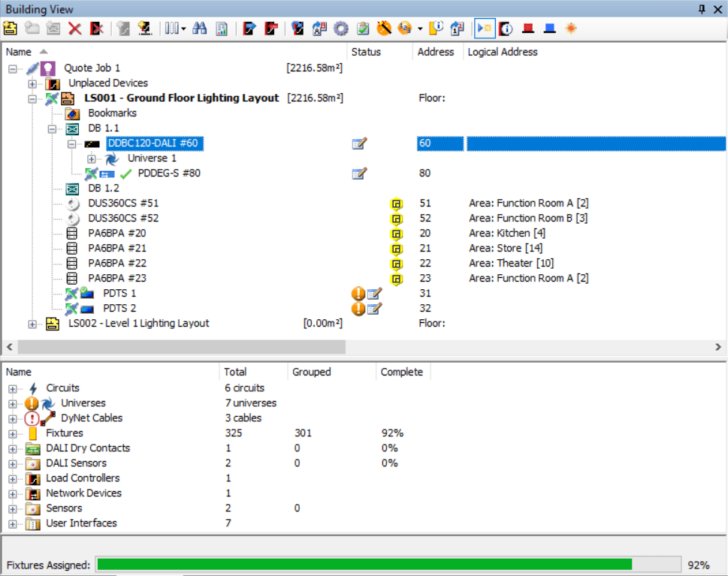This screenshot has height=576, width=728.
Task: Click the binoculars find icon
Action: click(x=199, y=29)
